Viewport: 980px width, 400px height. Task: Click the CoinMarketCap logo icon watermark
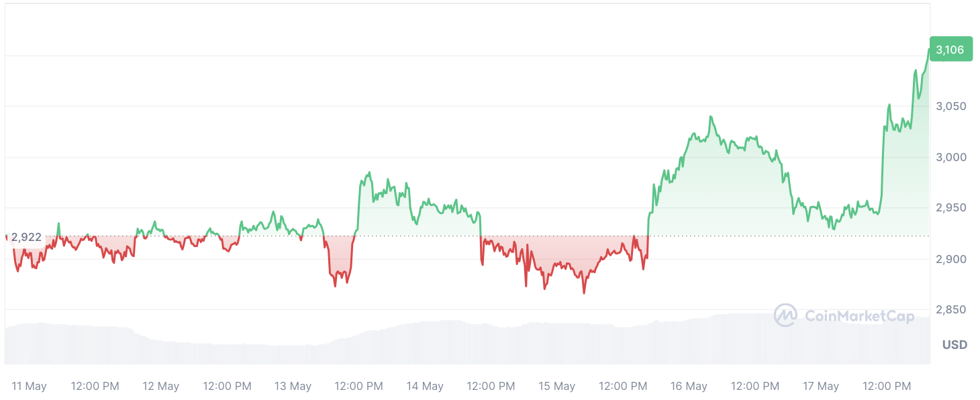coord(785,315)
